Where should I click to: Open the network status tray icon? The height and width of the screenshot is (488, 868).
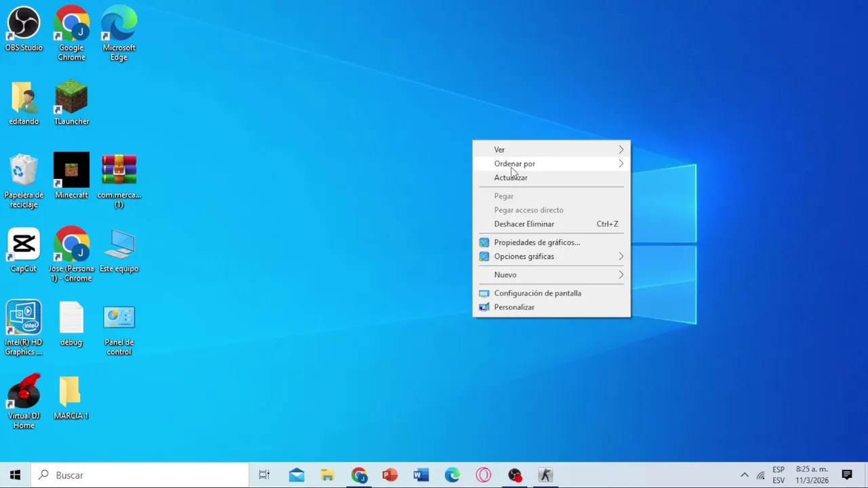(x=761, y=475)
